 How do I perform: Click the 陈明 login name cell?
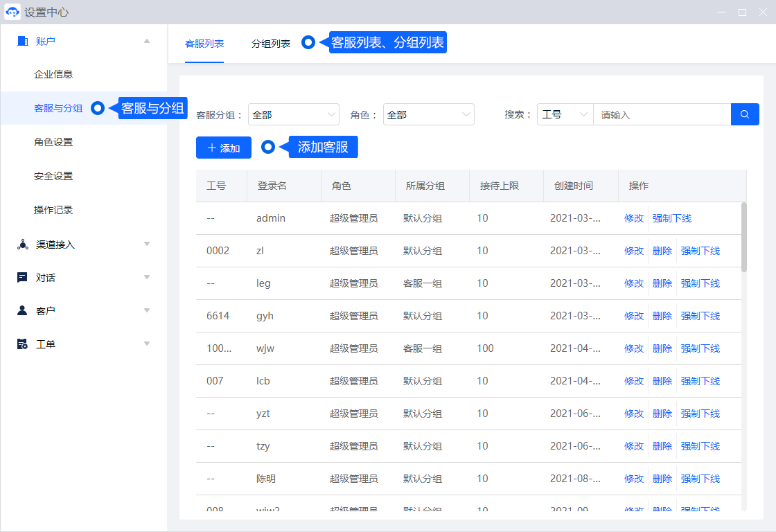click(x=266, y=479)
